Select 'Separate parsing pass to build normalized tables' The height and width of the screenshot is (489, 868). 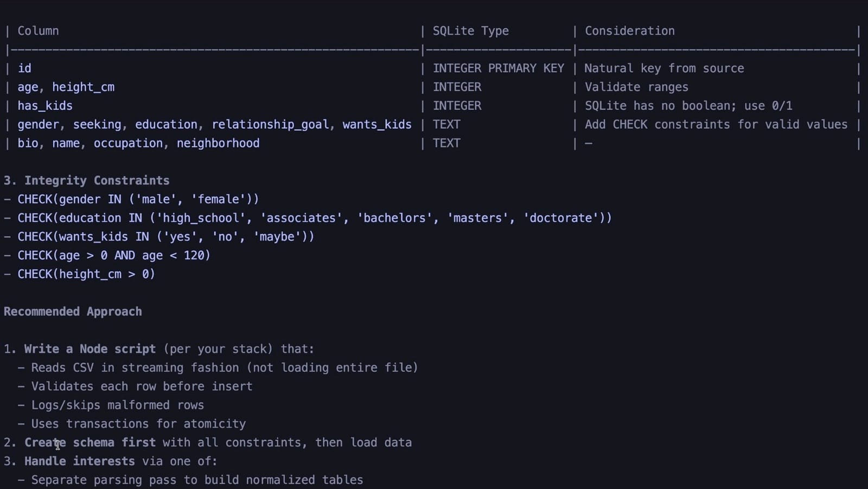point(197,480)
